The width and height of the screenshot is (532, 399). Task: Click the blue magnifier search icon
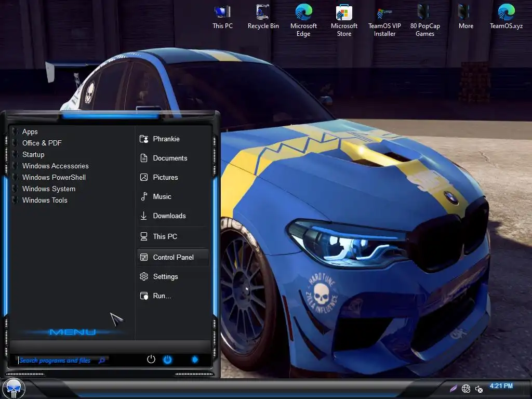pyautogui.click(x=102, y=361)
